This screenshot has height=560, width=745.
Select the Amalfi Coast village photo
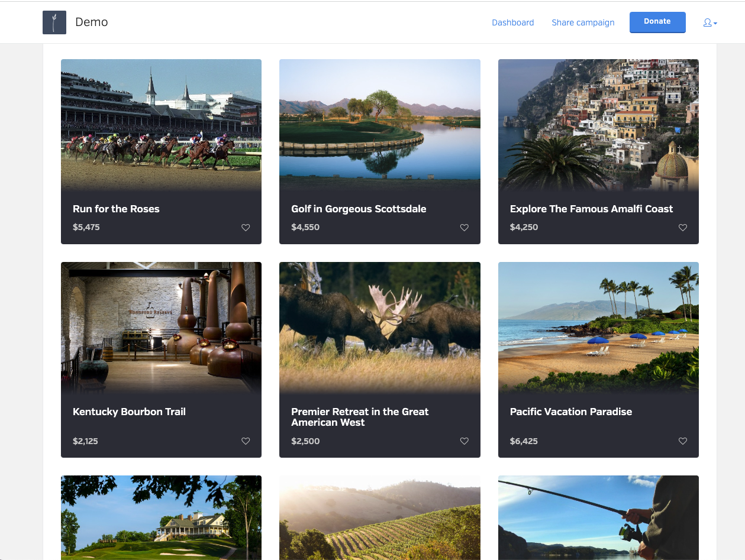click(x=598, y=124)
